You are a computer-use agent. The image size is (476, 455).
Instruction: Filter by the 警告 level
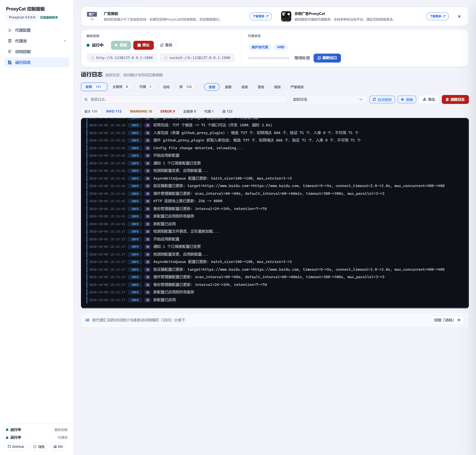tap(261, 87)
